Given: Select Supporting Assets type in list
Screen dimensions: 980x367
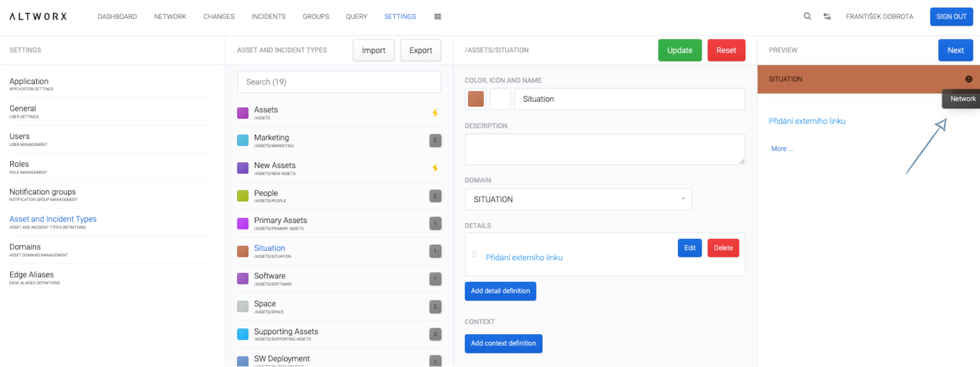Looking at the screenshot, I should coord(286,332).
